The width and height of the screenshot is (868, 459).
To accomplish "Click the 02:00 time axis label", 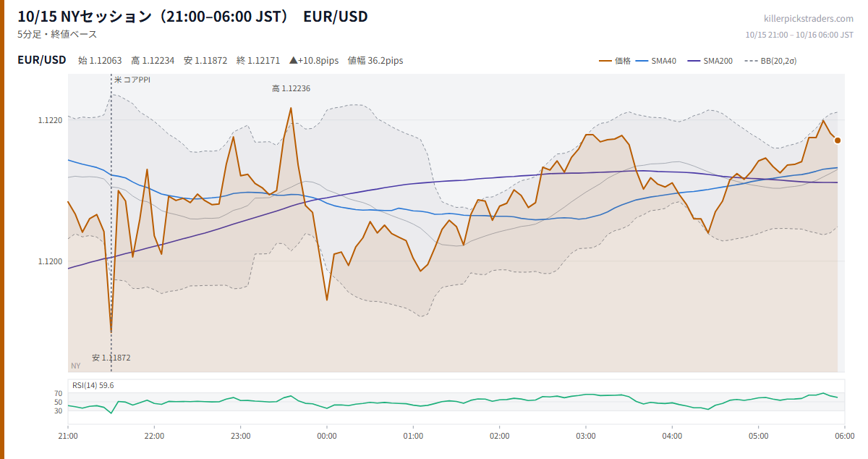I will [x=499, y=436].
